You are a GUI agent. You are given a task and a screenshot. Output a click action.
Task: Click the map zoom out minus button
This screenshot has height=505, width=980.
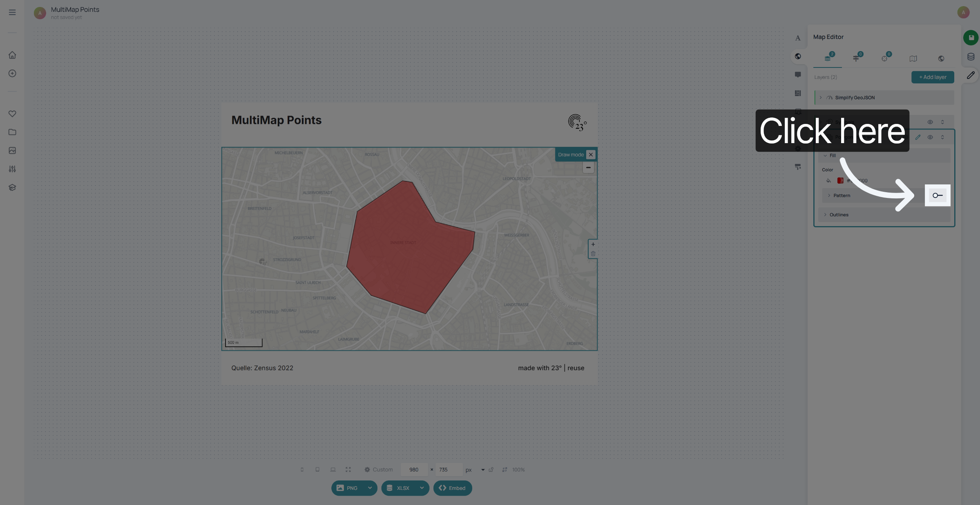588,168
